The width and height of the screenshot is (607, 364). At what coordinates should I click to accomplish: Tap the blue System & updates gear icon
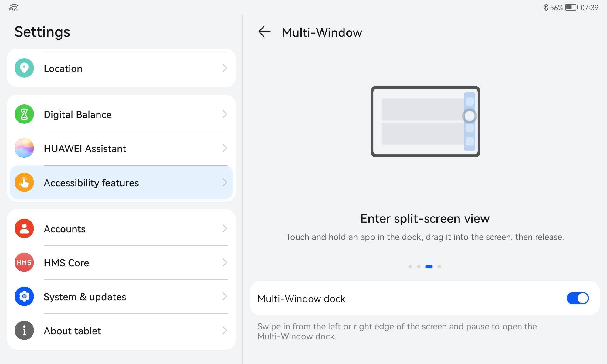pyautogui.click(x=24, y=296)
